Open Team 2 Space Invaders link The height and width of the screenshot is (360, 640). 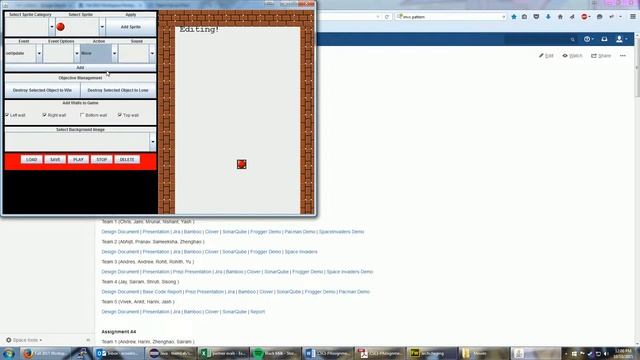(x=301, y=252)
